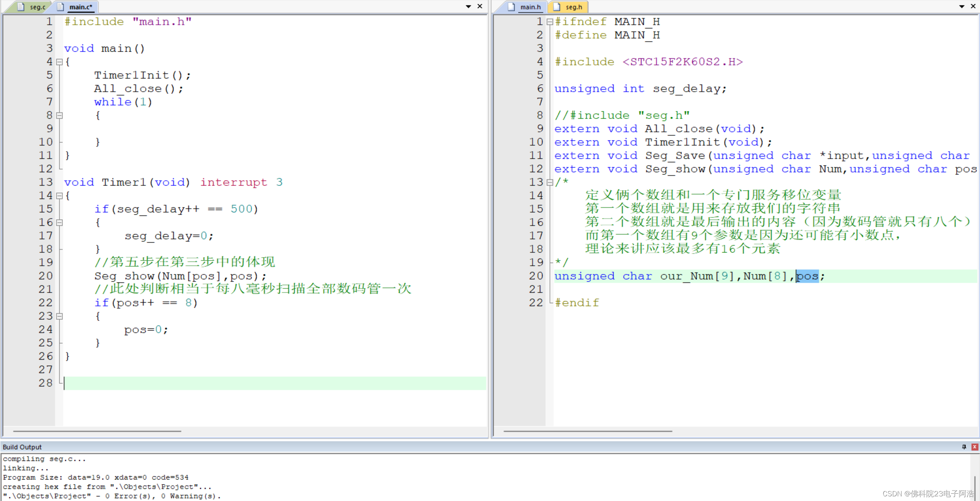This screenshot has width=980, height=501.
Task: Click 'void main()' on line 3
Action: click(x=104, y=48)
